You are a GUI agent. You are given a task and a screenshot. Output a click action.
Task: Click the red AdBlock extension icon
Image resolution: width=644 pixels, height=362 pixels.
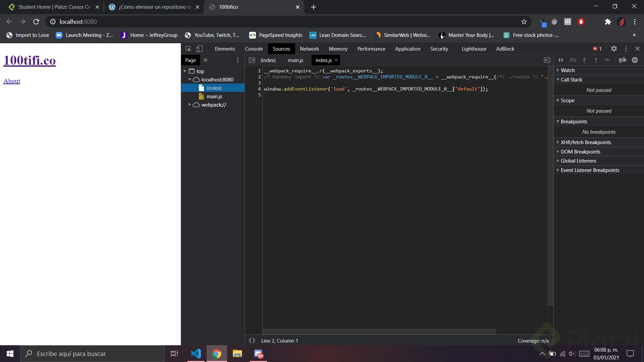[581, 22]
